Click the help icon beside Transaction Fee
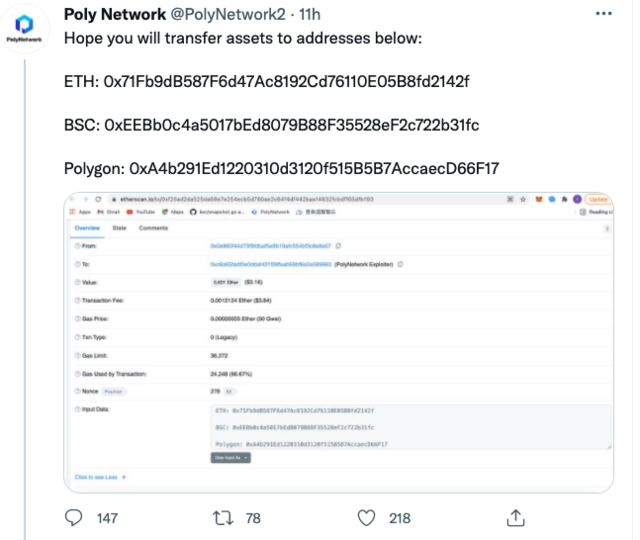 pos(77,300)
